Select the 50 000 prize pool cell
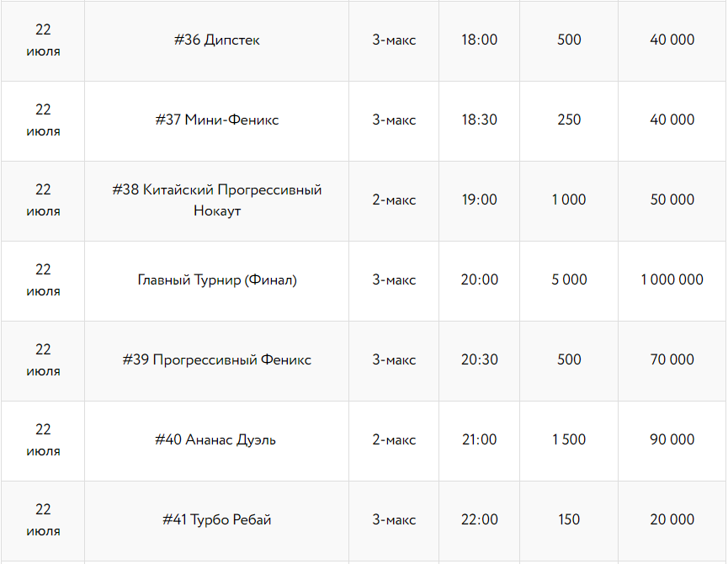The width and height of the screenshot is (728, 564). (x=672, y=200)
